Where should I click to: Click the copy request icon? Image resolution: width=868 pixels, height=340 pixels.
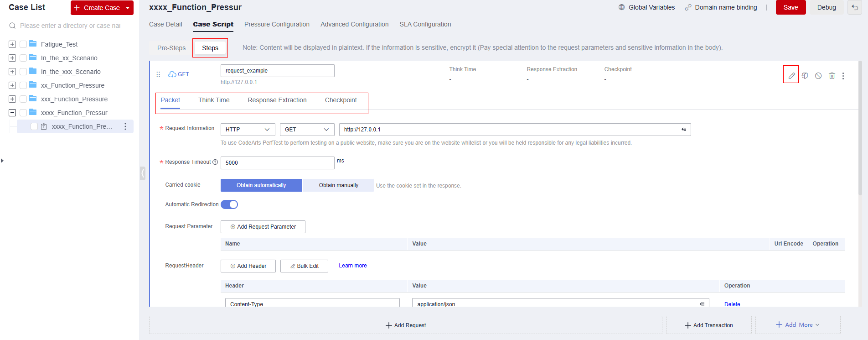coord(805,76)
